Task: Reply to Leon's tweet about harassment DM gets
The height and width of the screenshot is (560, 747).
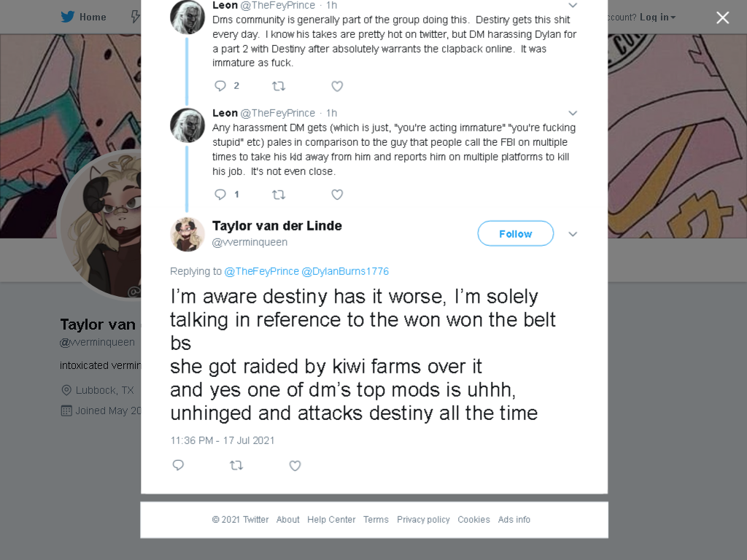Action: (x=220, y=194)
